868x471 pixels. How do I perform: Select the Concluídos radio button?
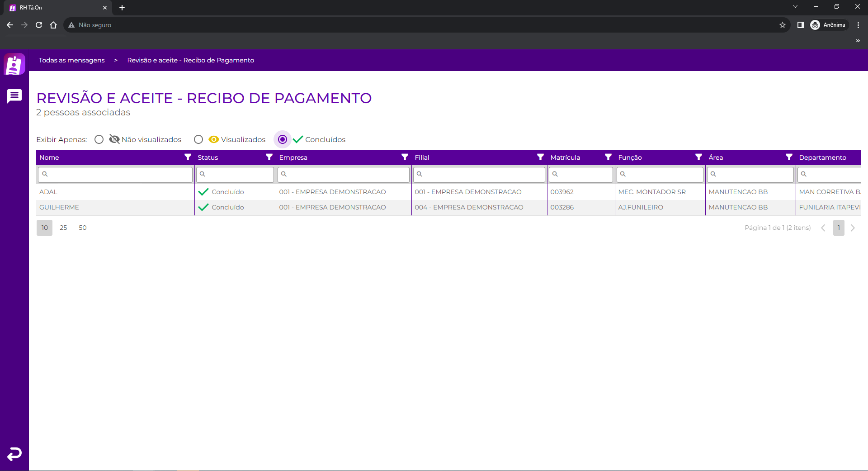point(283,139)
